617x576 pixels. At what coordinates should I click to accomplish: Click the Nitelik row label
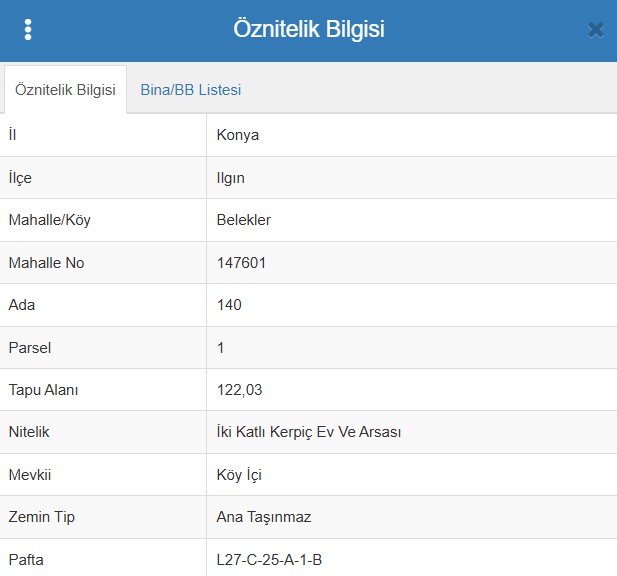29,432
